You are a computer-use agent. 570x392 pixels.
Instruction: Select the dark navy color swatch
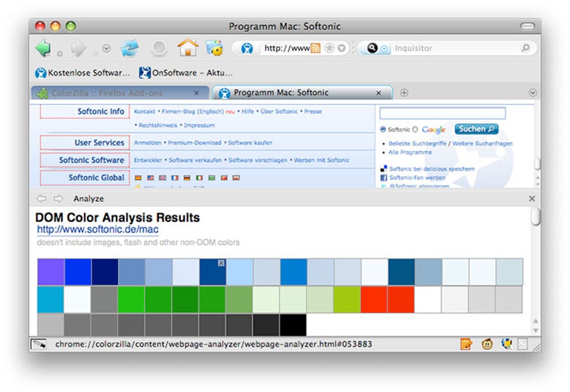(104, 272)
